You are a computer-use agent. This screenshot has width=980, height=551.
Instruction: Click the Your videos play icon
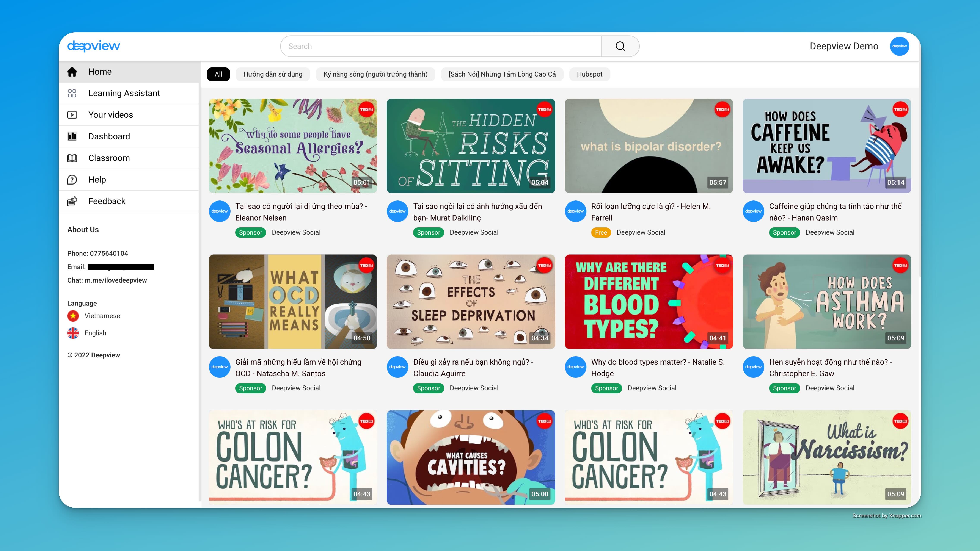tap(72, 115)
